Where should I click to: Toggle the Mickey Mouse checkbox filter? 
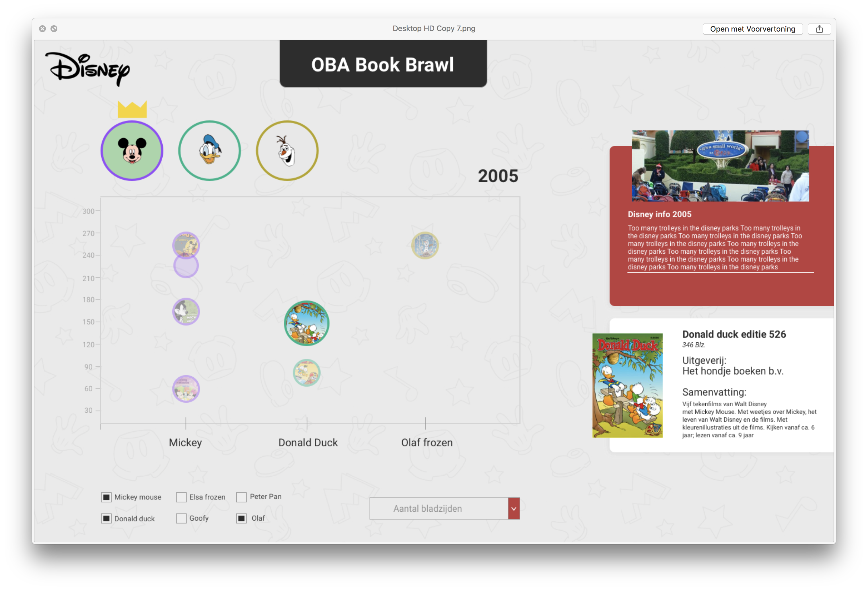tap(105, 496)
